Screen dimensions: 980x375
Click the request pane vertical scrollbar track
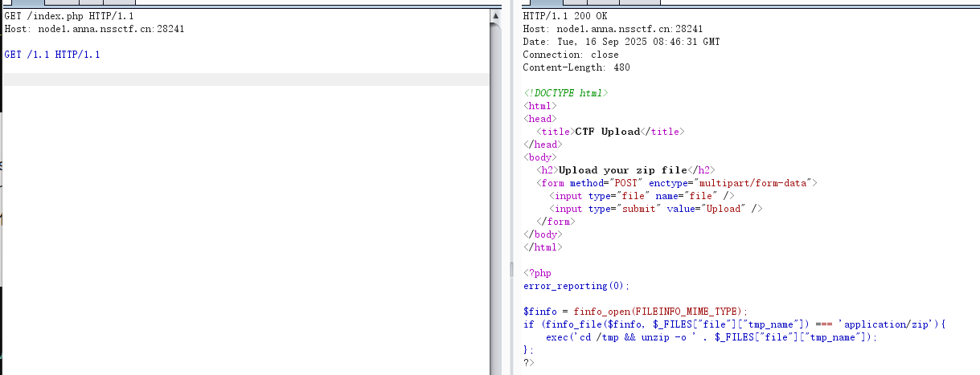point(496,201)
